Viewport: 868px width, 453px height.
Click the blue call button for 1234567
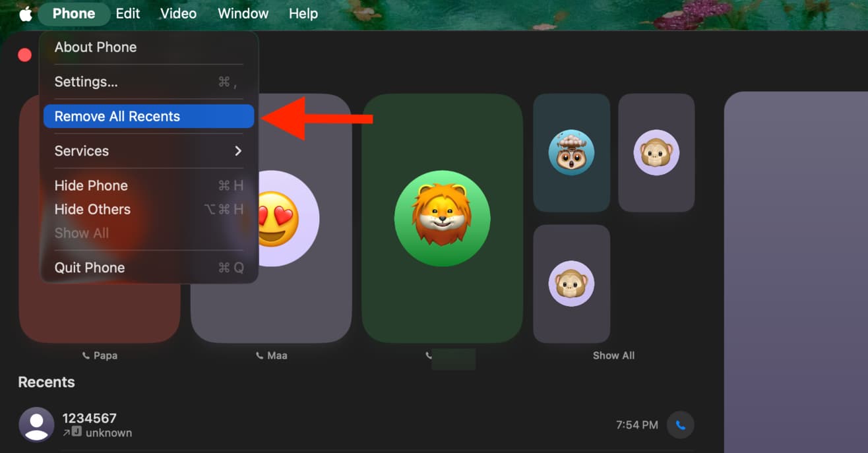click(x=680, y=425)
